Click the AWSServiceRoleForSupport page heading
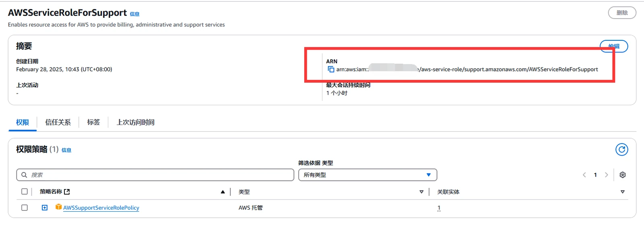 (67, 13)
